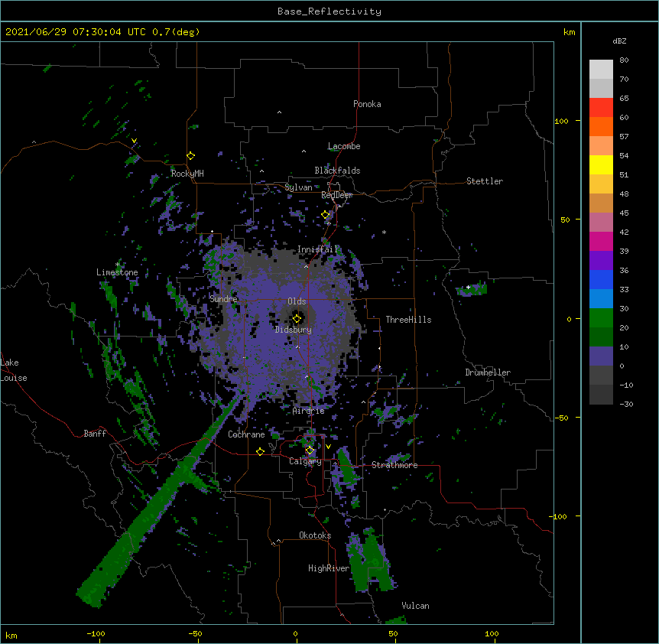Click the Limestone label
This screenshot has height=644, width=659.
[x=117, y=272]
